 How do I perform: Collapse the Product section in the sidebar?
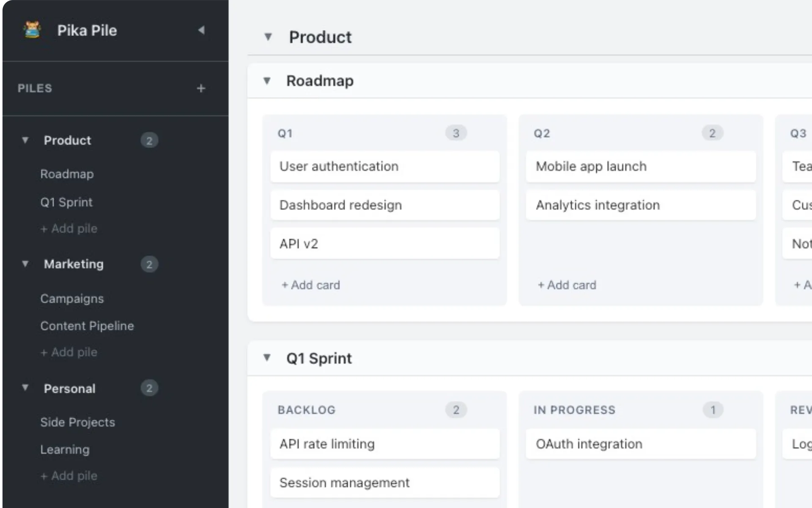click(25, 140)
